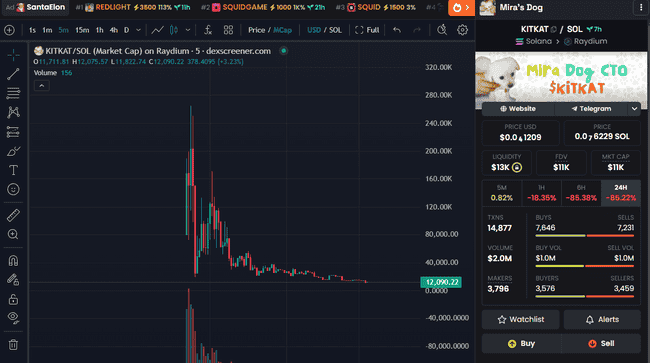Screen dimensions: 650x363
Task: Select the 15m timeframe
Action: point(82,30)
